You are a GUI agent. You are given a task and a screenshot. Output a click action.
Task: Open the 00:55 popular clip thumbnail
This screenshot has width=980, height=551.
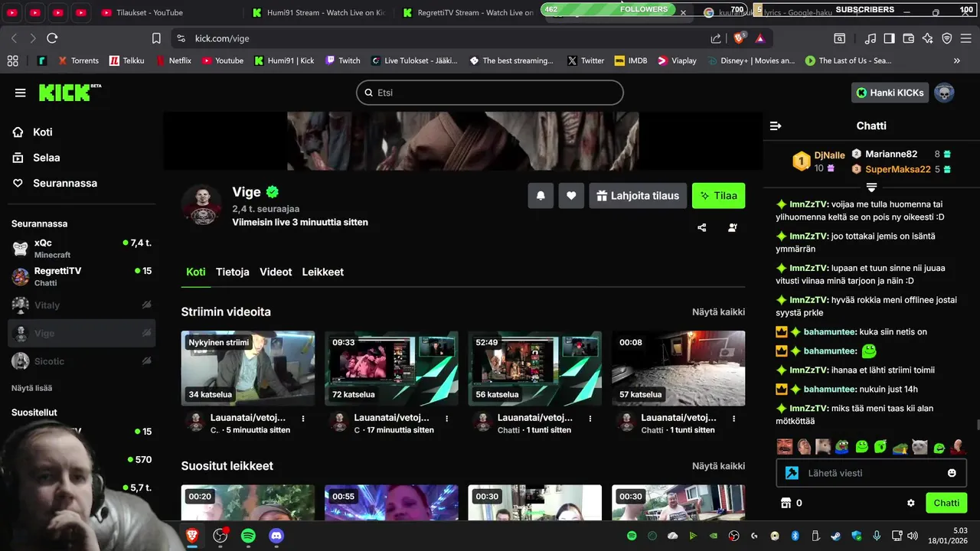pyautogui.click(x=391, y=503)
